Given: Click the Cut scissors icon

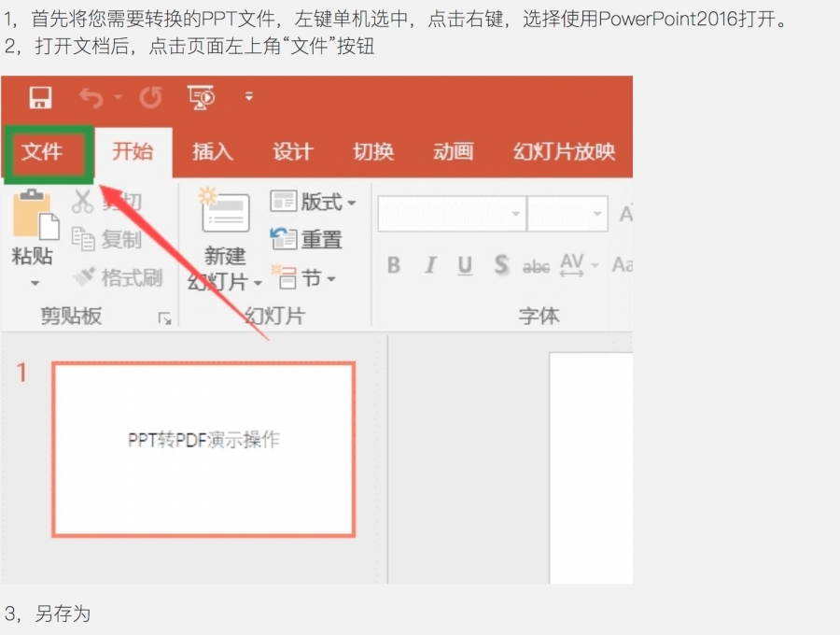Looking at the screenshot, I should pyautogui.click(x=84, y=202).
